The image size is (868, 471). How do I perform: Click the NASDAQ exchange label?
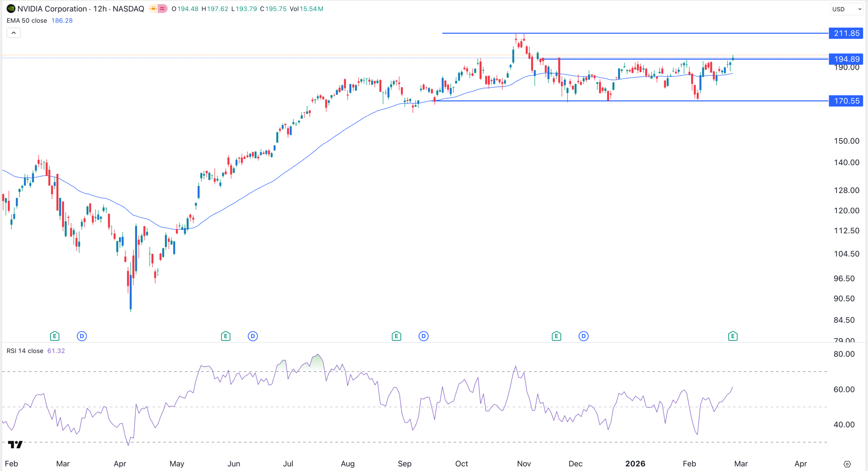click(128, 9)
